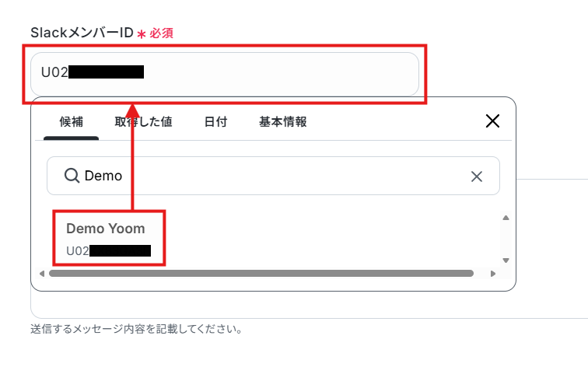This screenshot has height=367, width=588.
Task: Focus the Demo search box
Action: (x=273, y=176)
